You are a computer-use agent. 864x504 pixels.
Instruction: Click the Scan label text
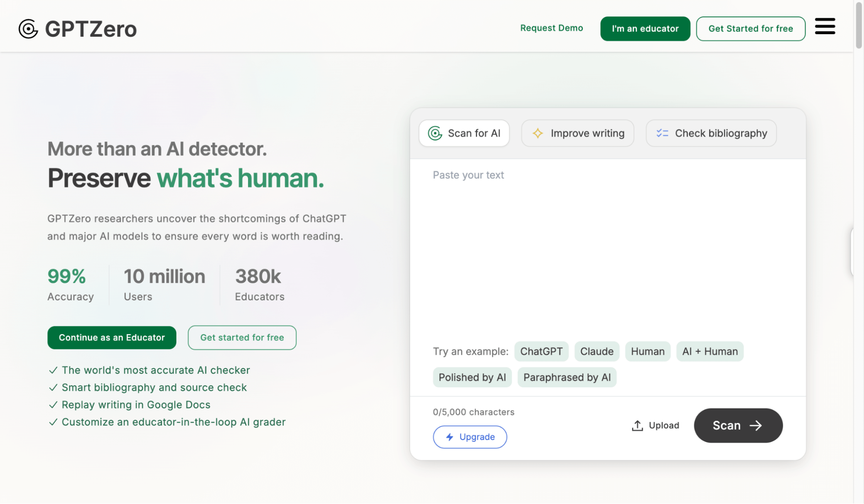[727, 426]
